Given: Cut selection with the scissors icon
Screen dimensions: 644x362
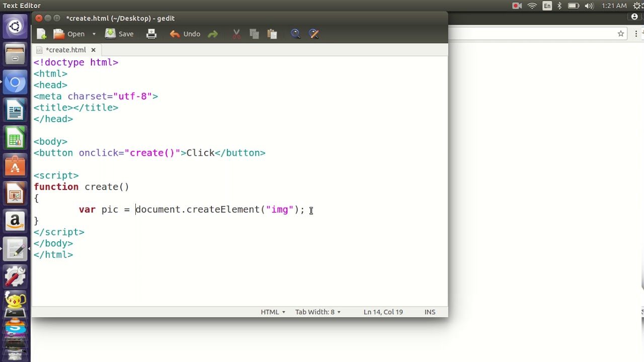Looking at the screenshot, I should click(236, 34).
